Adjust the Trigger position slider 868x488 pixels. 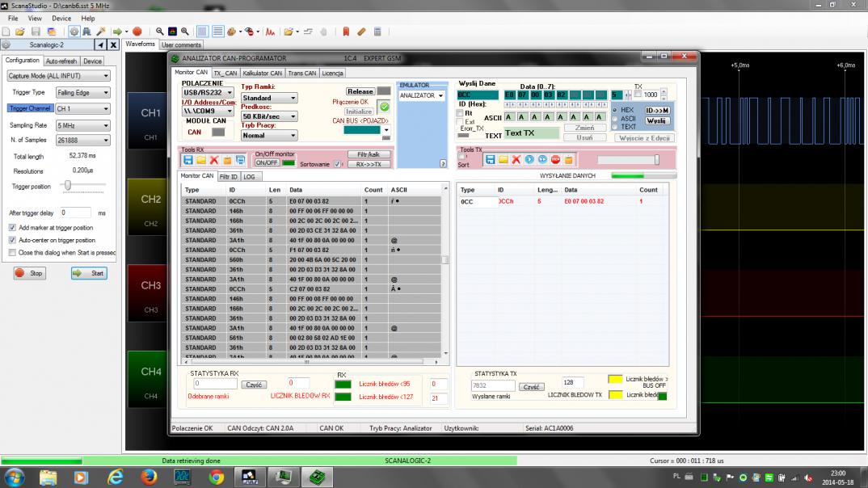click(67, 186)
